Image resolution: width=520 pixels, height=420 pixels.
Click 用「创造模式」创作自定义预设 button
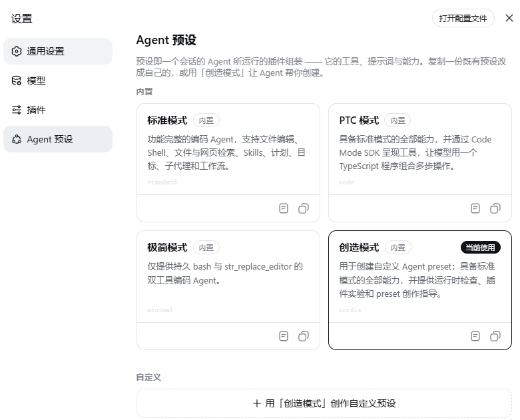click(324, 403)
